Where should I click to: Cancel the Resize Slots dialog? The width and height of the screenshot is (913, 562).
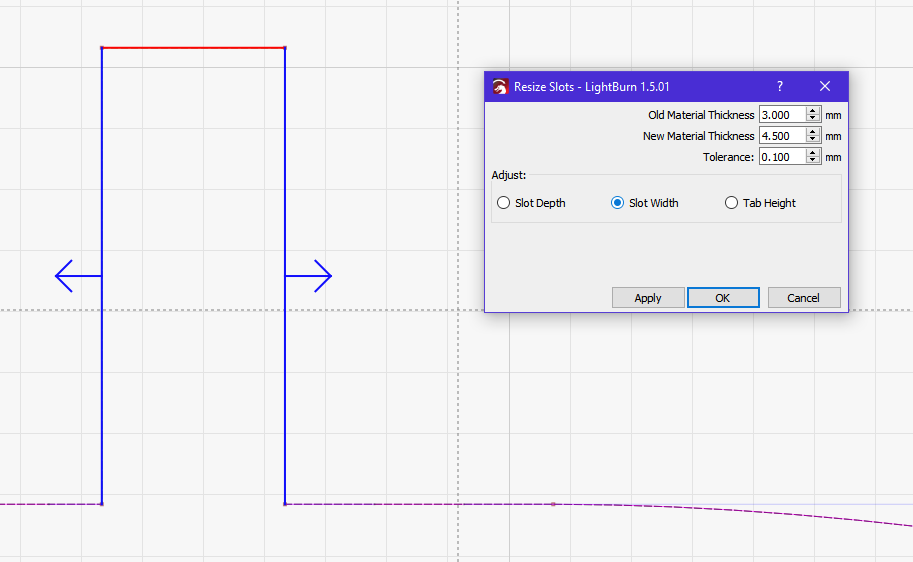804,298
